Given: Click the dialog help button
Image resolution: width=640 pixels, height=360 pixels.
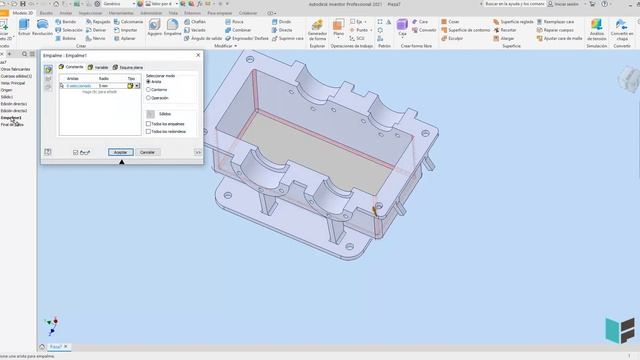Looking at the screenshot, I should click(48, 152).
